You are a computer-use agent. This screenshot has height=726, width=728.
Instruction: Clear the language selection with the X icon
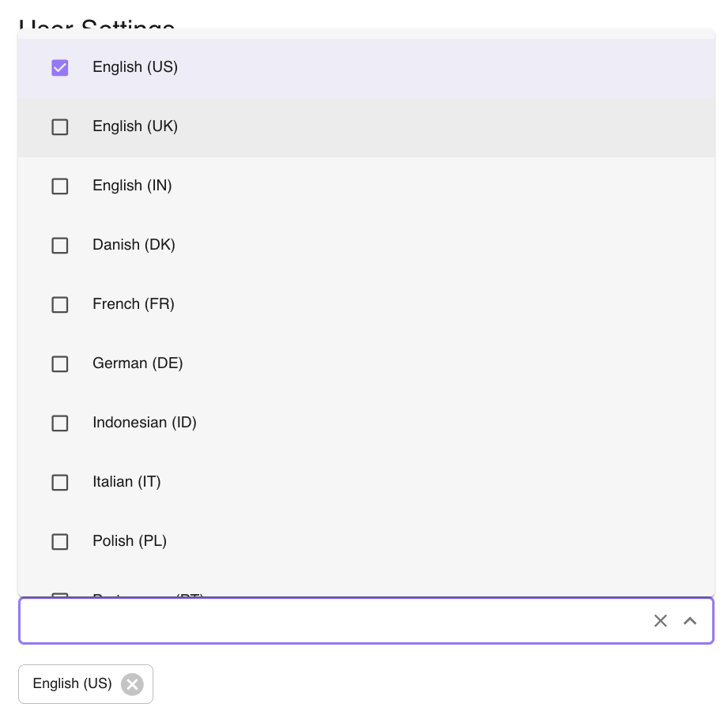tap(661, 621)
